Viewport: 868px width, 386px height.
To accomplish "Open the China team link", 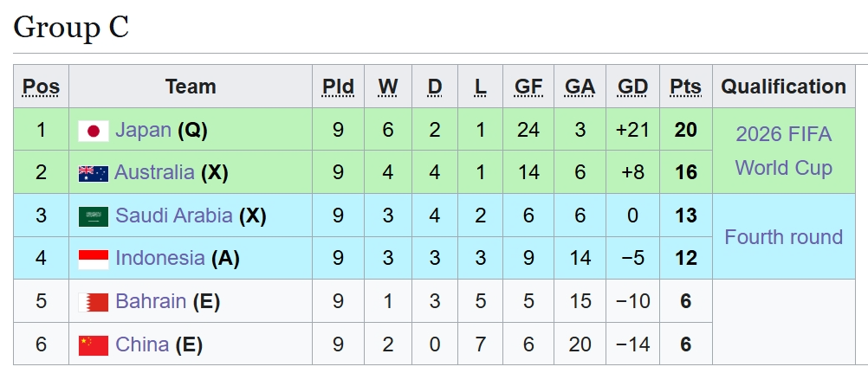I will [x=142, y=344].
